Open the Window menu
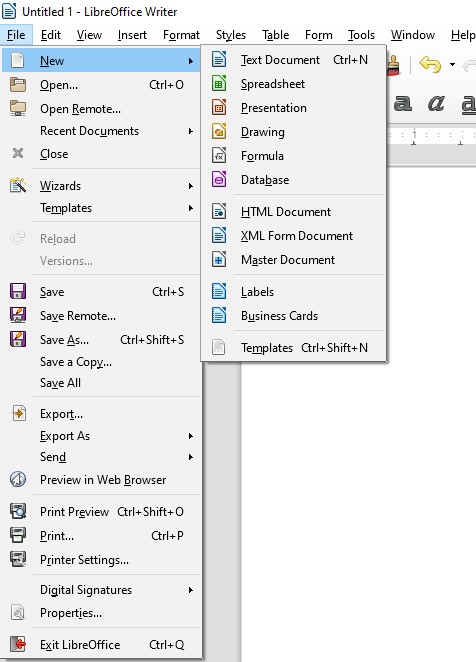 413,35
